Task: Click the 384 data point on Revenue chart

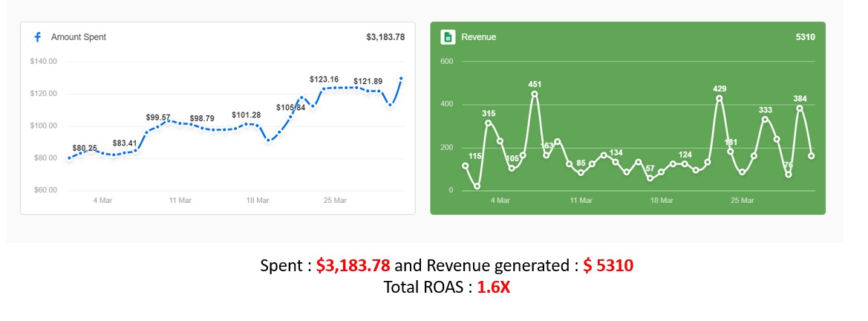Action: tap(800, 108)
